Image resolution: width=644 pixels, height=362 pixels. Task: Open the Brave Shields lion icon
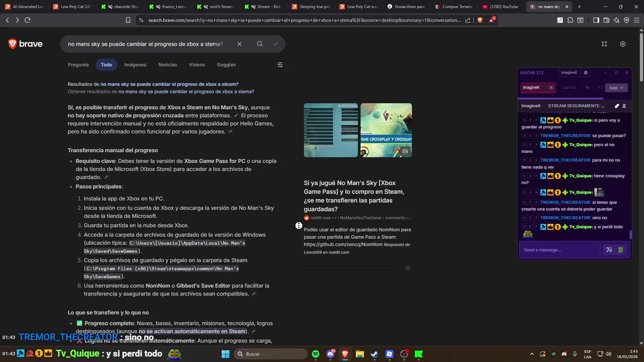point(480,20)
